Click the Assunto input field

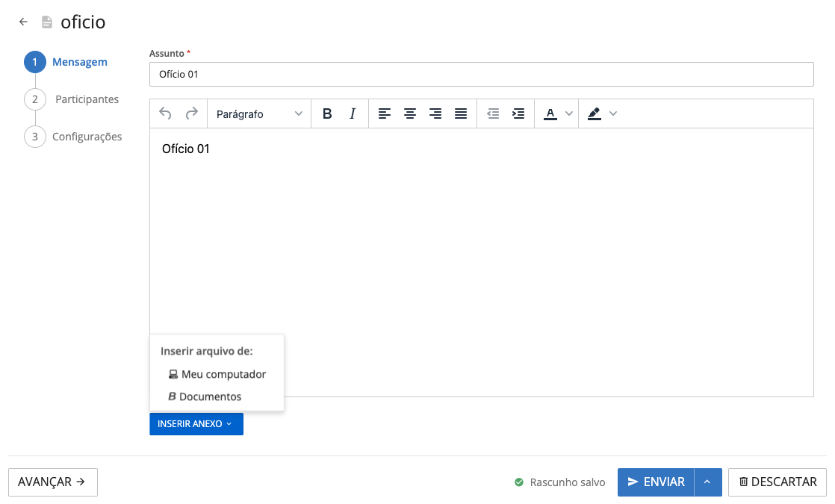pos(481,74)
